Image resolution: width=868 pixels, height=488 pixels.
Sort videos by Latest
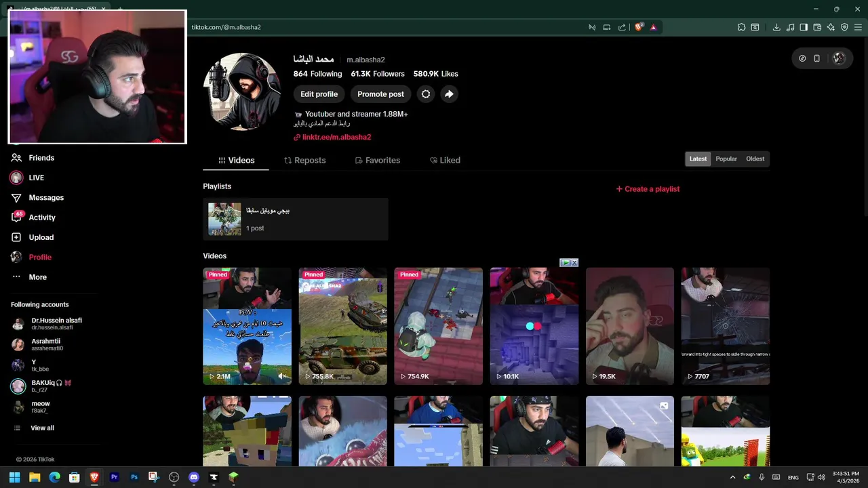(698, 159)
